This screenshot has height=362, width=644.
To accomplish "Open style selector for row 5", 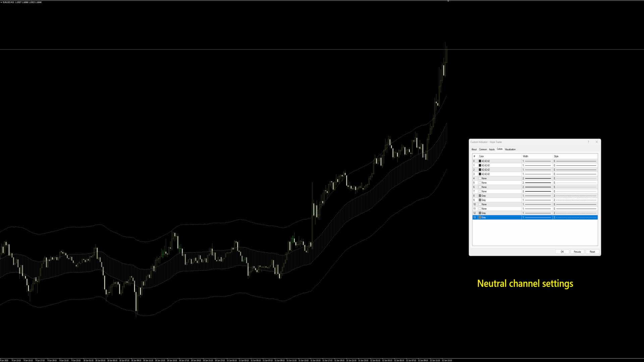I will [575, 183].
